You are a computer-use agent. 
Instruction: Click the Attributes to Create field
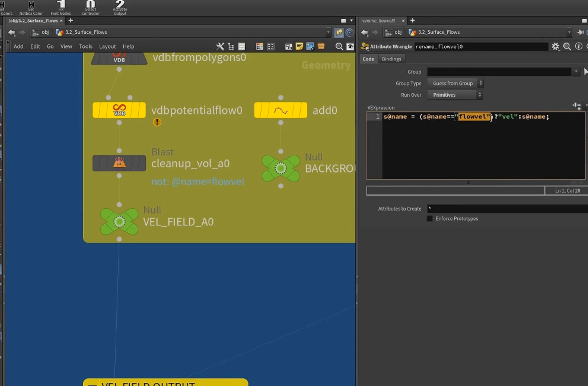(507, 209)
